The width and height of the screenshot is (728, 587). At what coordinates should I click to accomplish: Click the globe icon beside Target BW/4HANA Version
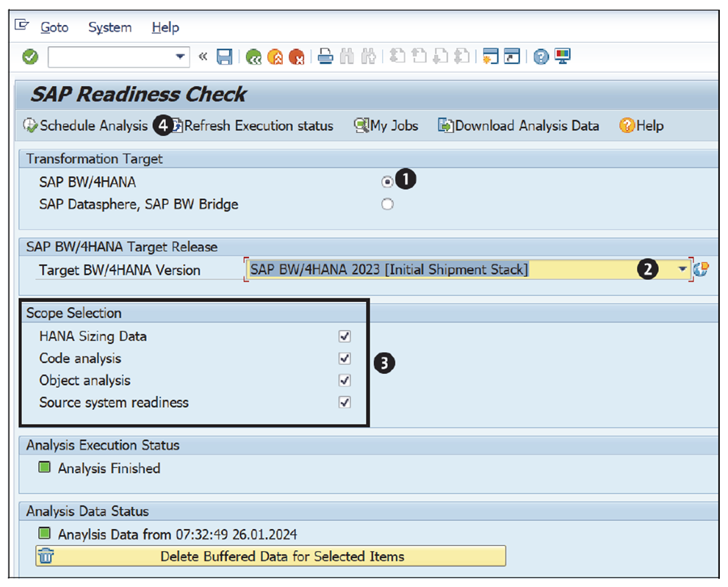pyautogui.click(x=702, y=270)
